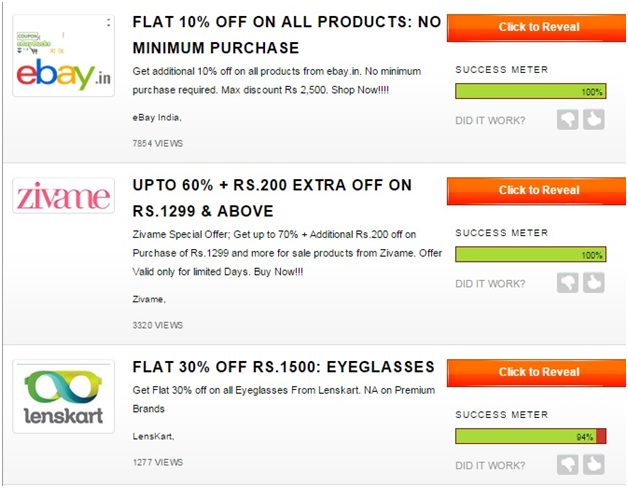
Task: Open the ebay.in logo thumbnail
Action: click(64, 56)
